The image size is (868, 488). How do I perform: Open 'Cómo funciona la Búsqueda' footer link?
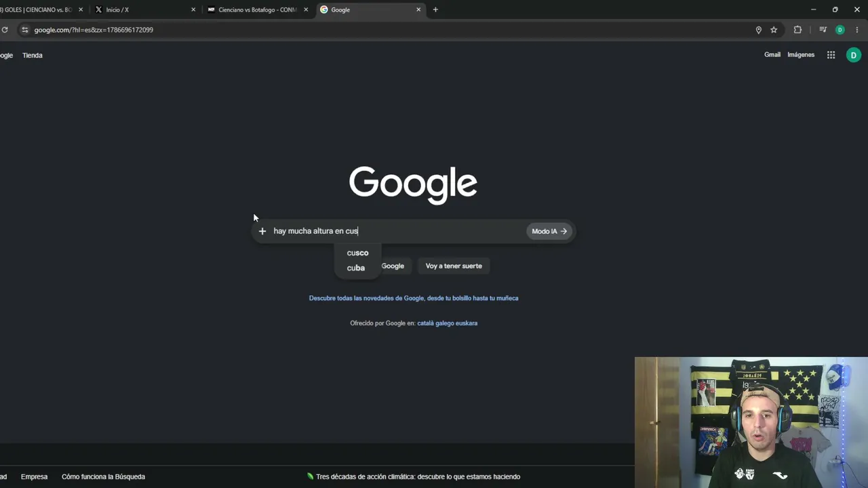coord(103,476)
